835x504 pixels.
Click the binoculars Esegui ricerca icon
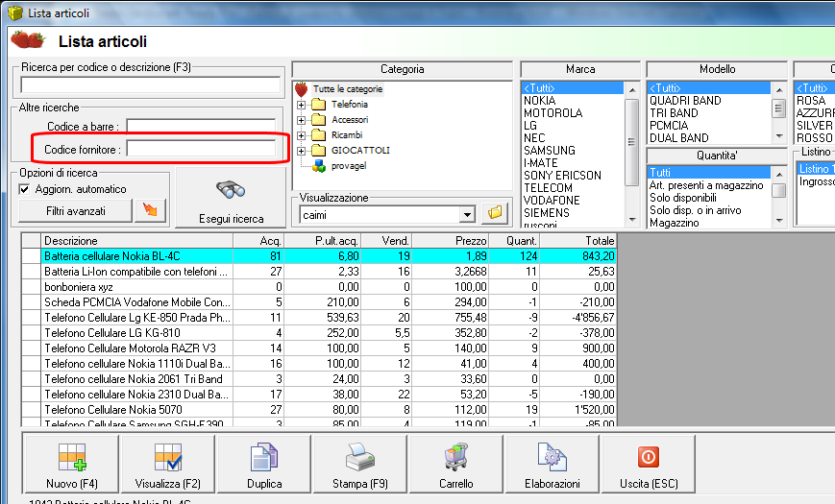(x=231, y=189)
